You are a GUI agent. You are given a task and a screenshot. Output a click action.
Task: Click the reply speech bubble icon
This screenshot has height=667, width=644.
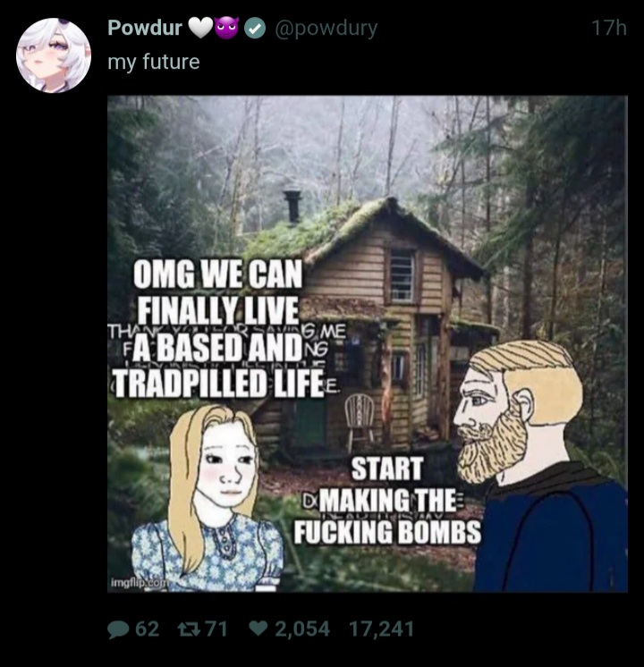[x=118, y=629]
